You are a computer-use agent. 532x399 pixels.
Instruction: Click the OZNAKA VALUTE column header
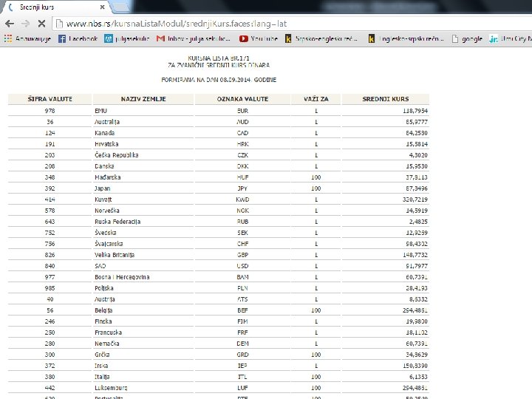tap(242, 99)
